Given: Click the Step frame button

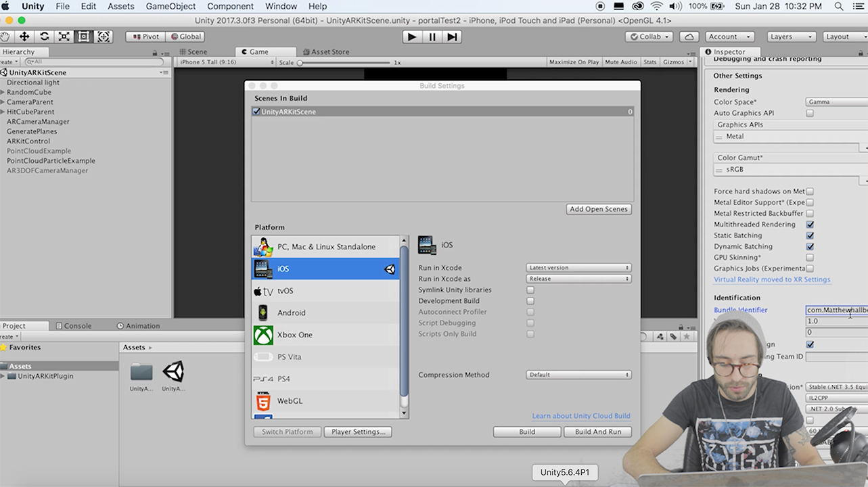Looking at the screenshot, I should [453, 37].
